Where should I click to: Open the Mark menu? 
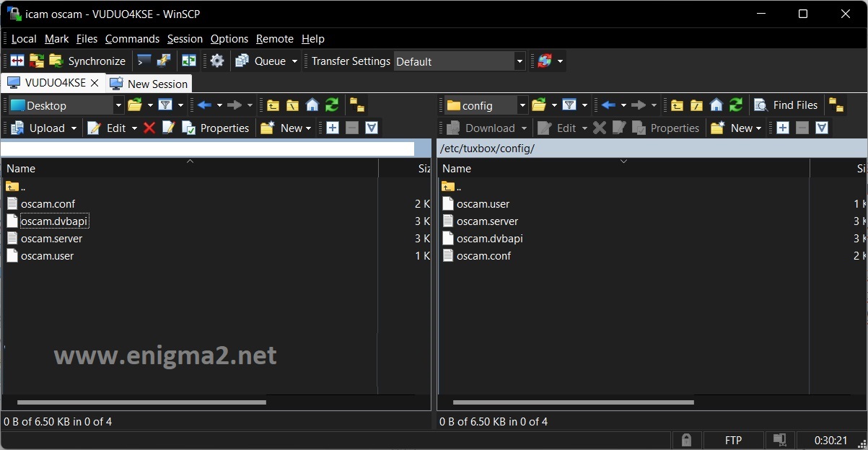tap(57, 39)
